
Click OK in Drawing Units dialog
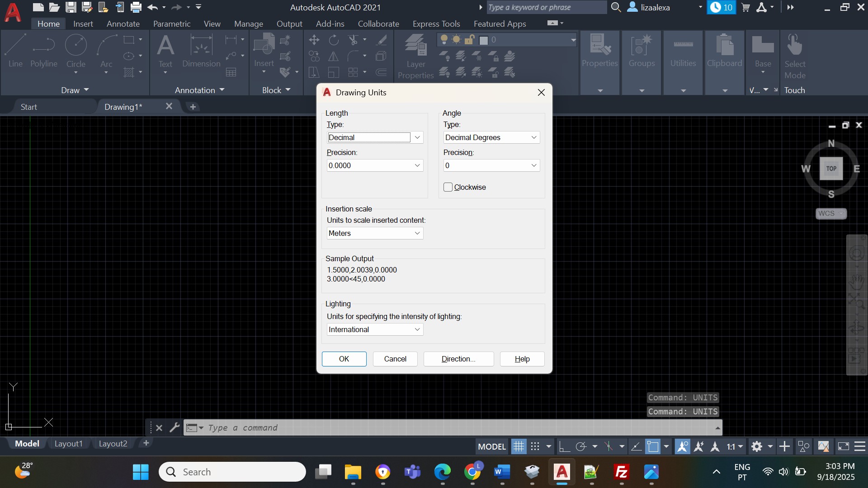pos(344,359)
